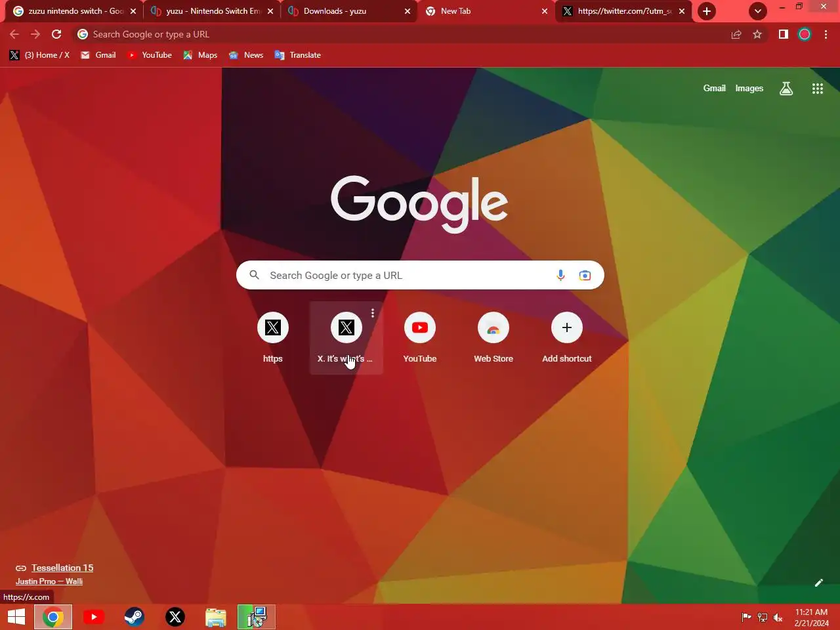Focus the Google search box

(420, 276)
